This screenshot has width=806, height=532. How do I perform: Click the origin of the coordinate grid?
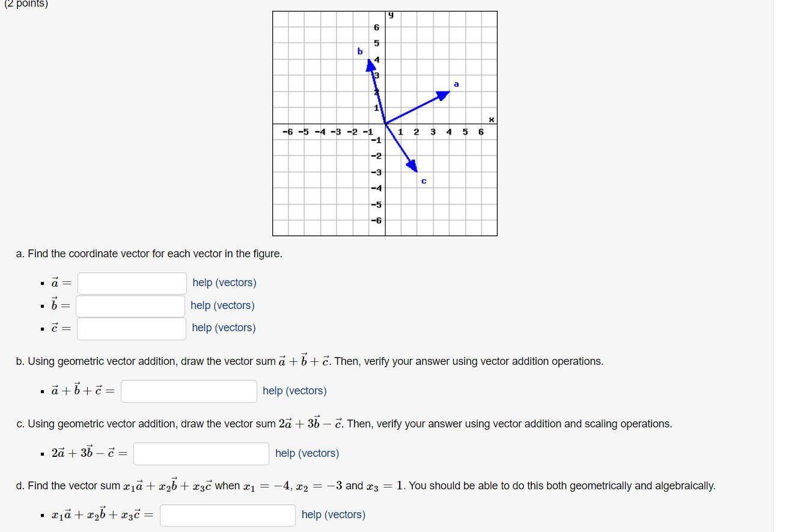pos(385,122)
